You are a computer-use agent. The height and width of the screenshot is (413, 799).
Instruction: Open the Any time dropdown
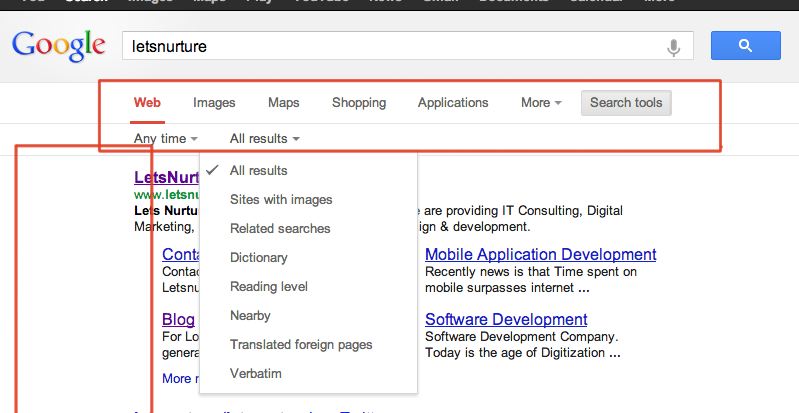tap(166, 139)
